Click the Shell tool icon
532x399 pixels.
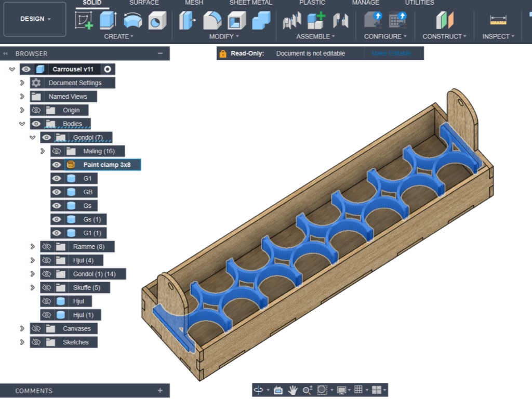pos(236,20)
